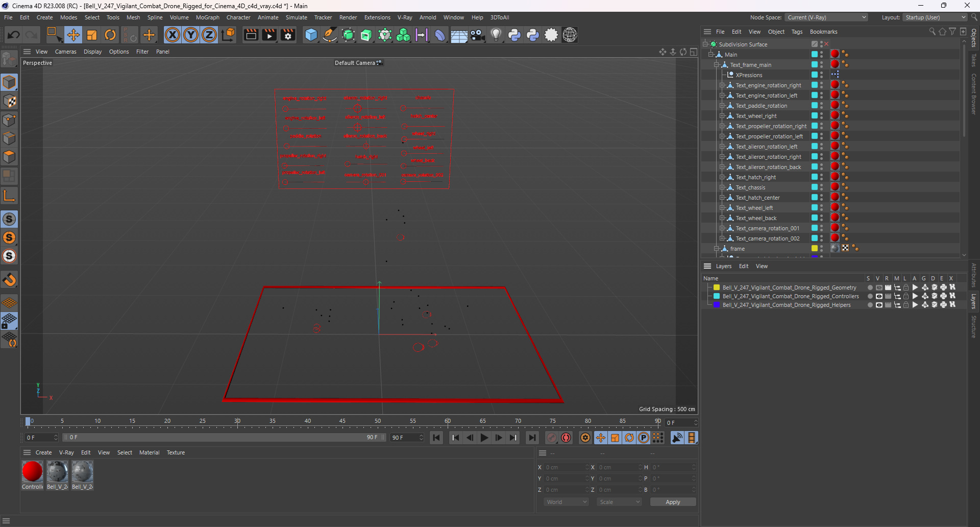980x527 pixels.
Task: Open Object manager Tags menu
Action: pyautogui.click(x=797, y=32)
